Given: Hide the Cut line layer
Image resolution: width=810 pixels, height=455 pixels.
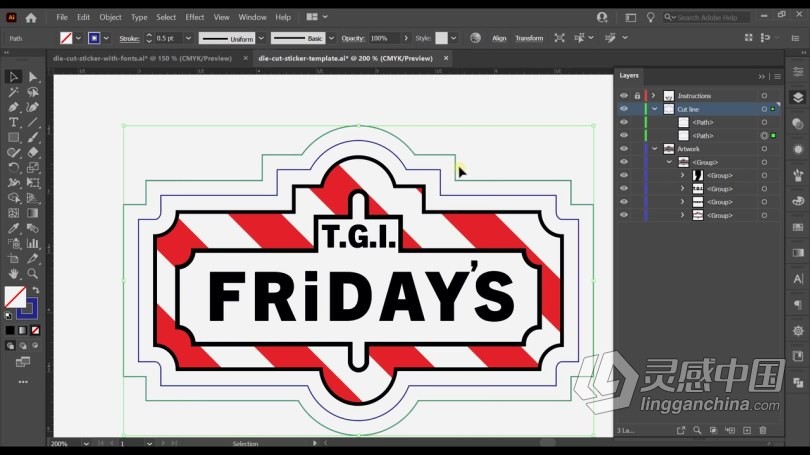Looking at the screenshot, I should 624,109.
